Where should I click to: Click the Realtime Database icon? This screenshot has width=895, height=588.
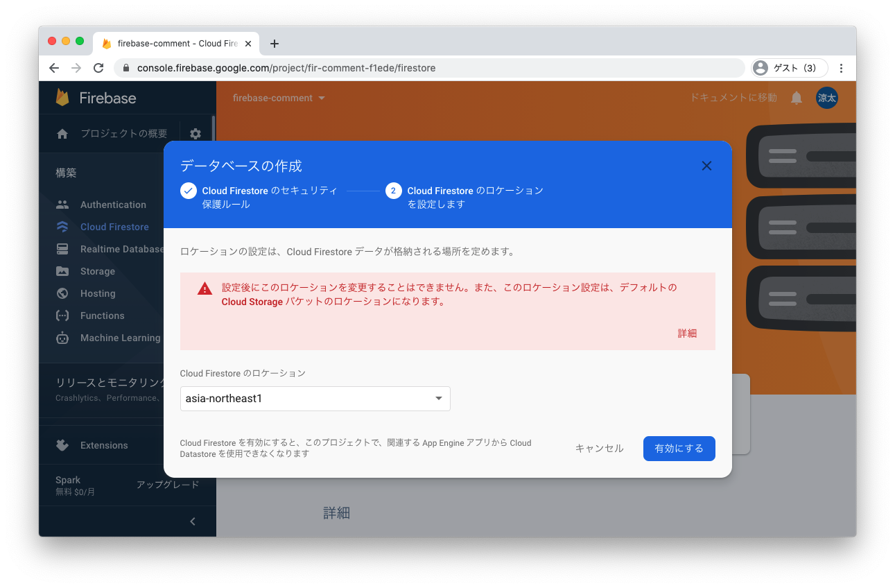pyautogui.click(x=62, y=249)
